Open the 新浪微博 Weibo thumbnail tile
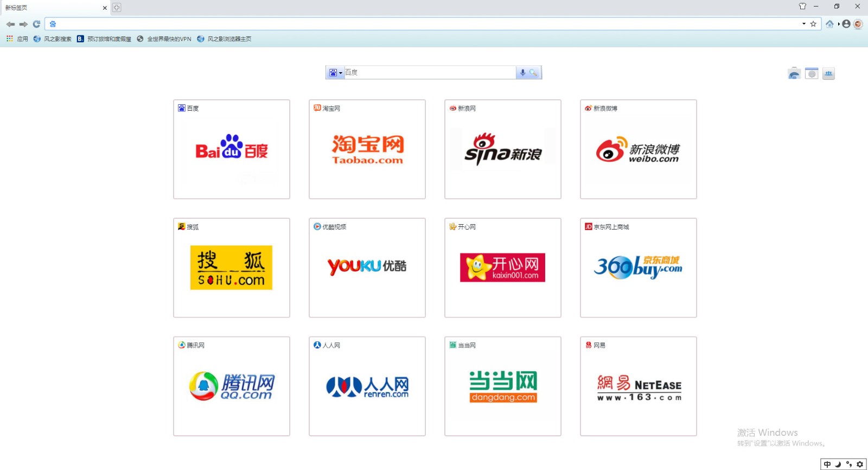 639,149
